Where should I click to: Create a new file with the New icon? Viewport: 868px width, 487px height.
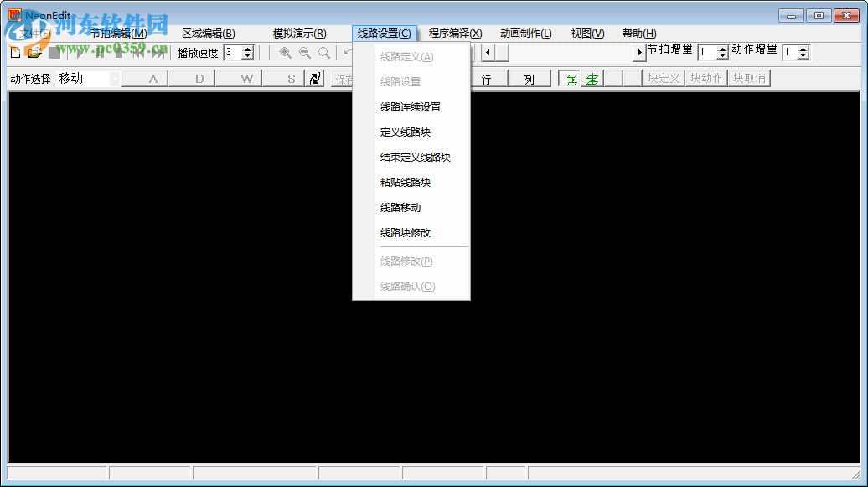click(14, 51)
